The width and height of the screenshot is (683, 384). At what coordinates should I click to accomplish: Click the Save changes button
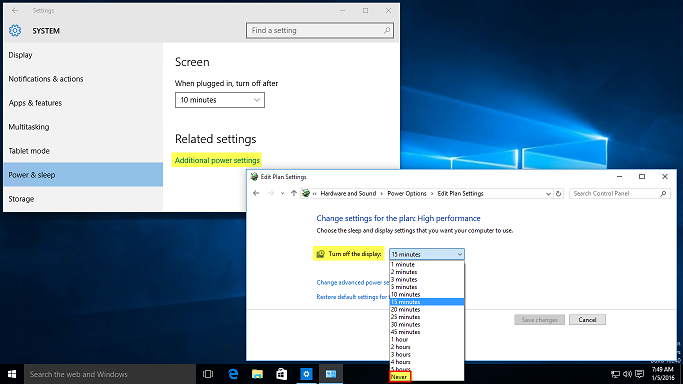point(539,320)
